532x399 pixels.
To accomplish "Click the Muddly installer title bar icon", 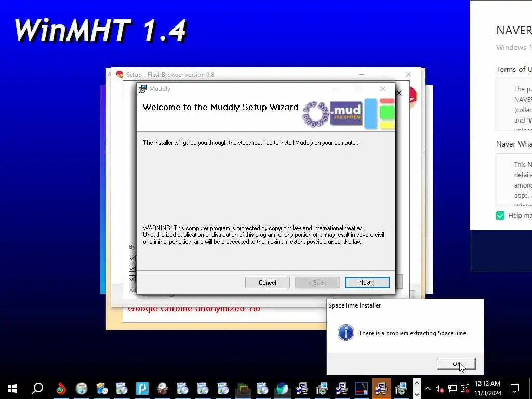I will [142, 89].
